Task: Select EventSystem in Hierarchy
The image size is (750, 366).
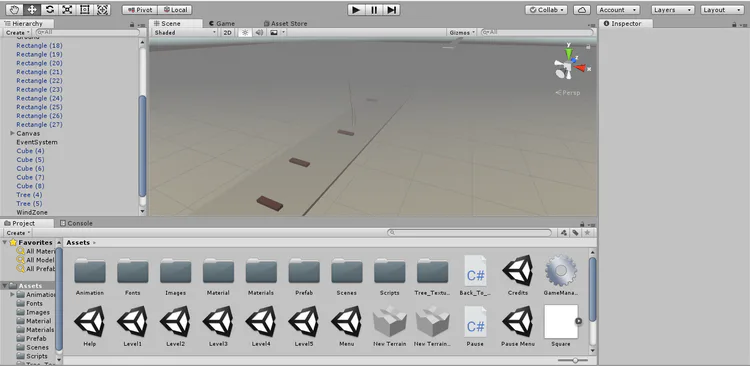Action: pyautogui.click(x=37, y=142)
